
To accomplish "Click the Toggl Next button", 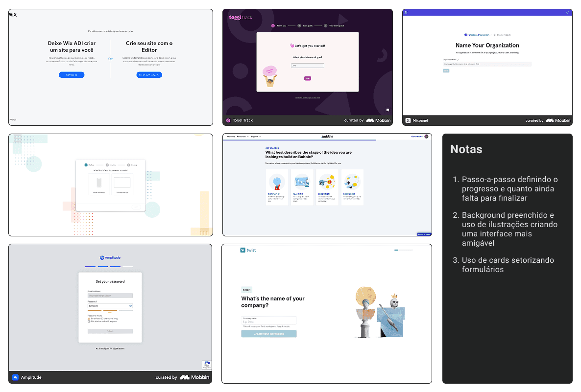I will 308,78.
